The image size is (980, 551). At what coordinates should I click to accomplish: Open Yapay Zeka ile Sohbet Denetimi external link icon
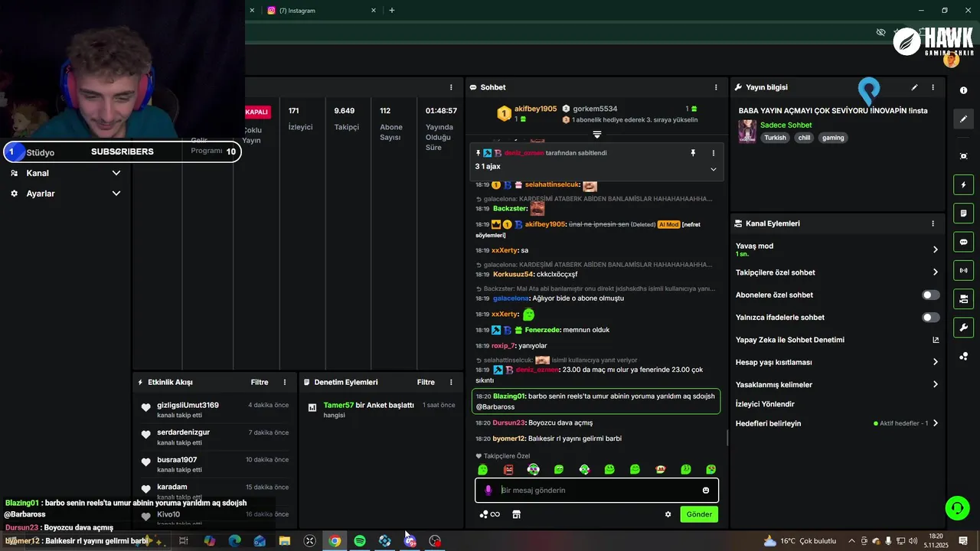pos(936,340)
